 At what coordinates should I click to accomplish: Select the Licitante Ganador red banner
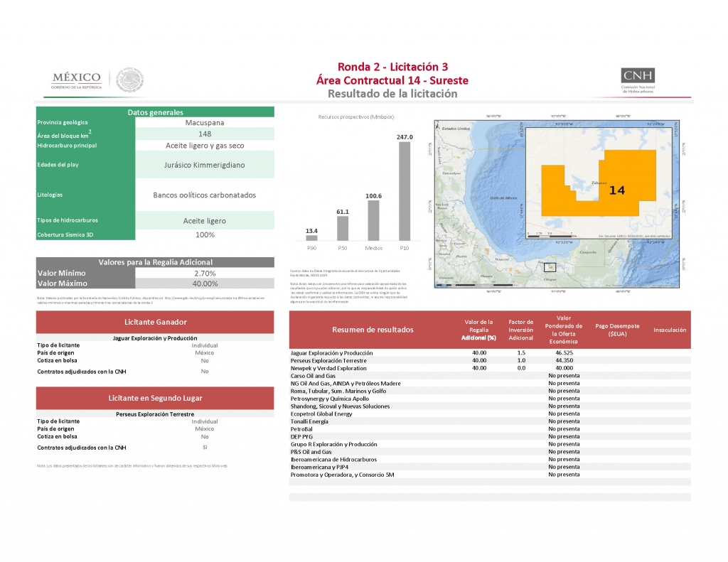pyautogui.click(x=155, y=322)
